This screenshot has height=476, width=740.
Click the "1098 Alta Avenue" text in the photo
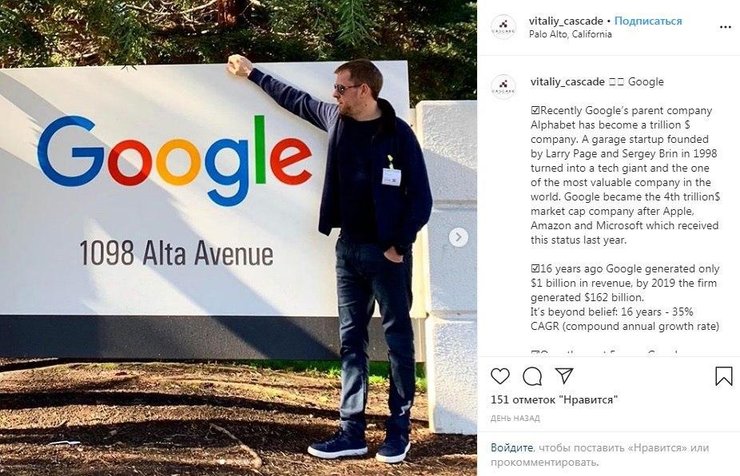coord(176,253)
